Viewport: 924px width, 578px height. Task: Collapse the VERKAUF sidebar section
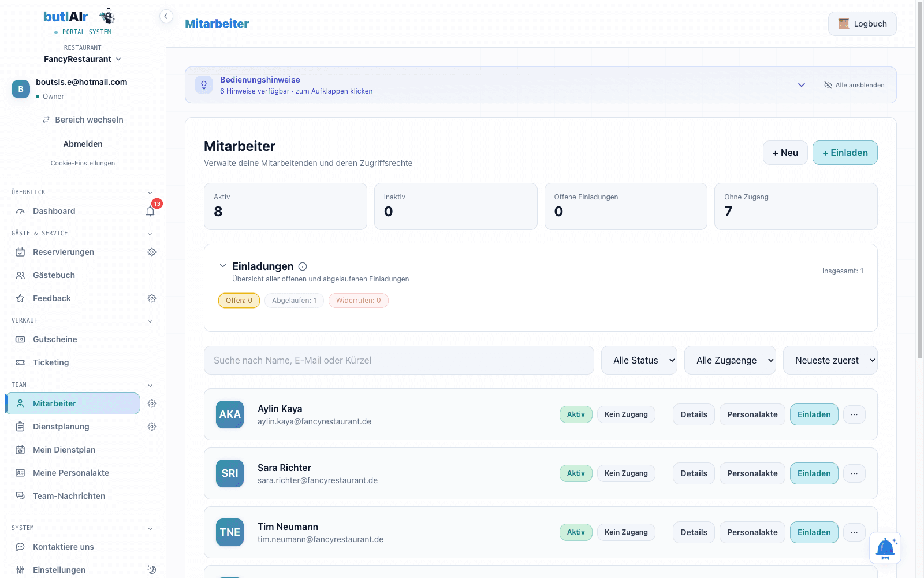[x=150, y=321]
